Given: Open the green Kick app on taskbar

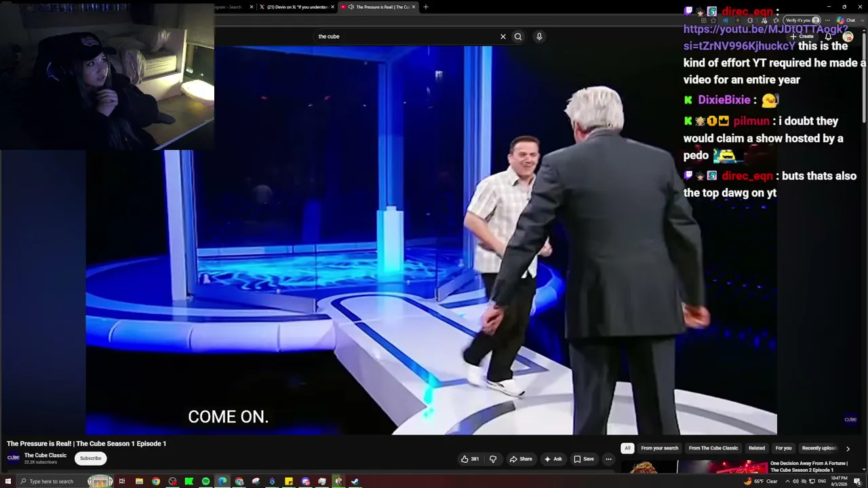Looking at the screenshot, I should tap(189, 481).
